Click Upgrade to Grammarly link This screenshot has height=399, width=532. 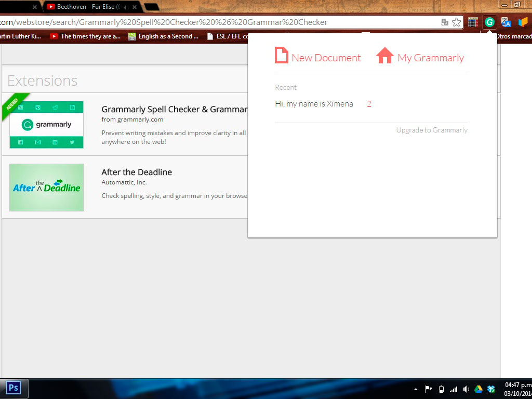pos(432,130)
